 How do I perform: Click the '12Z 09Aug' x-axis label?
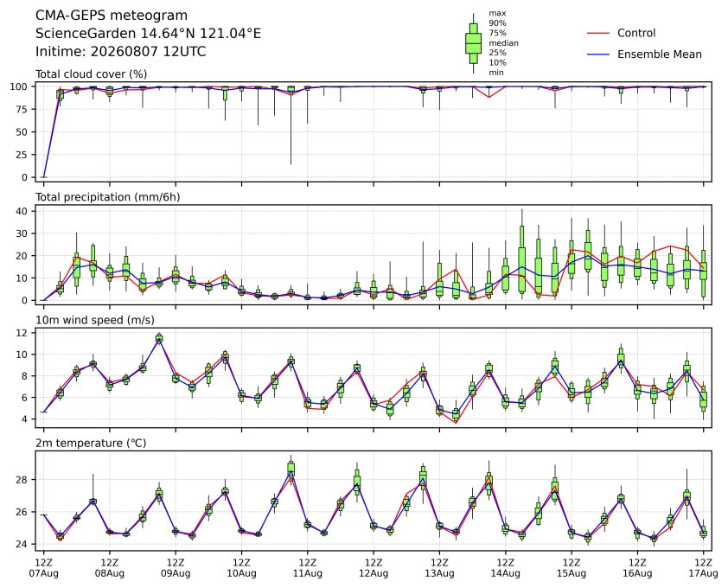(176, 568)
